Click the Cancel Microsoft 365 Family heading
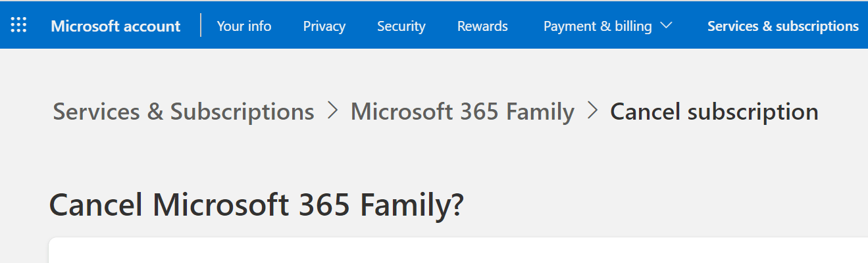Viewport: 868px width, 263px height. [x=257, y=205]
